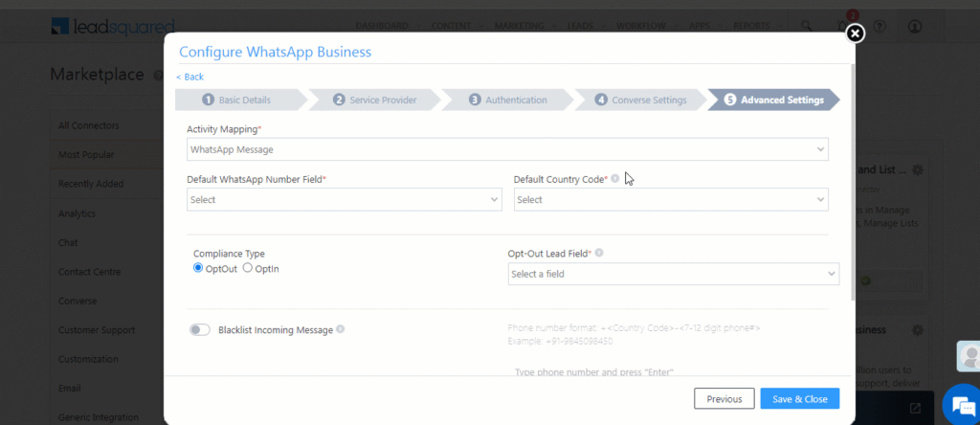Click the dialog's vertical scrollbar
980x425 pixels.
(853, 181)
